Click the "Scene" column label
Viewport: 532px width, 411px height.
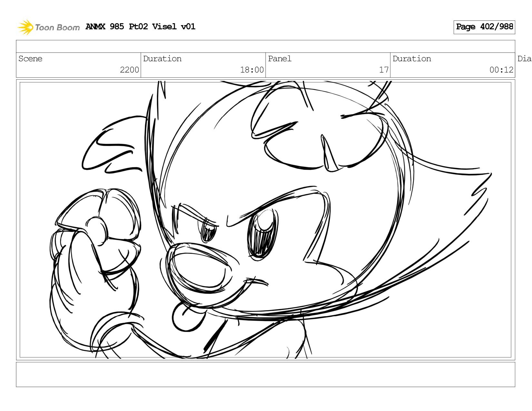click(x=30, y=59)
